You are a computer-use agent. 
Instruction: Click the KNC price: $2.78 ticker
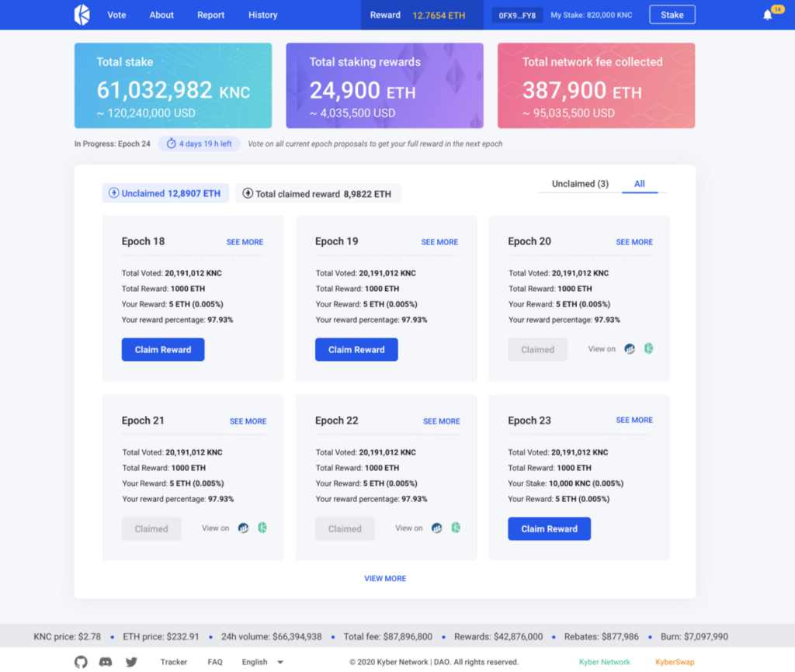[x=67, y=636]
